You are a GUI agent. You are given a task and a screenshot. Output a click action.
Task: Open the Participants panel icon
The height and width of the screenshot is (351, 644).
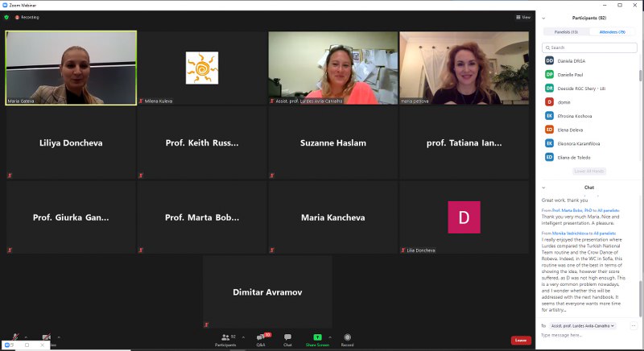[225, 337]
